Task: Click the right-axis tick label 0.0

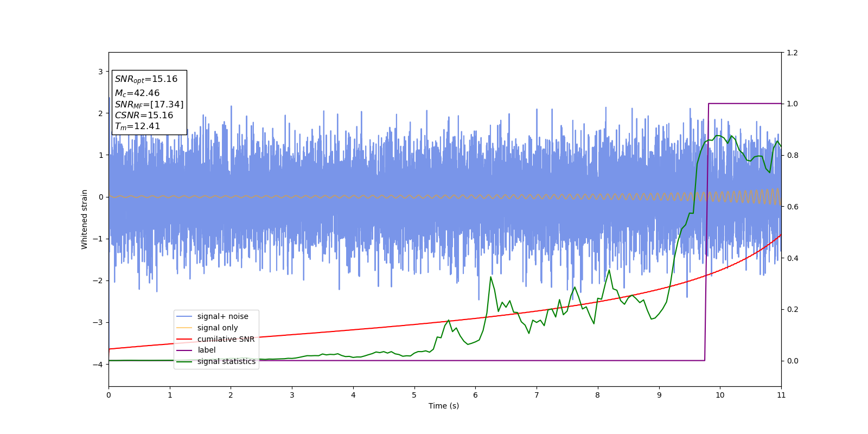Action: [x=792, y=361]
